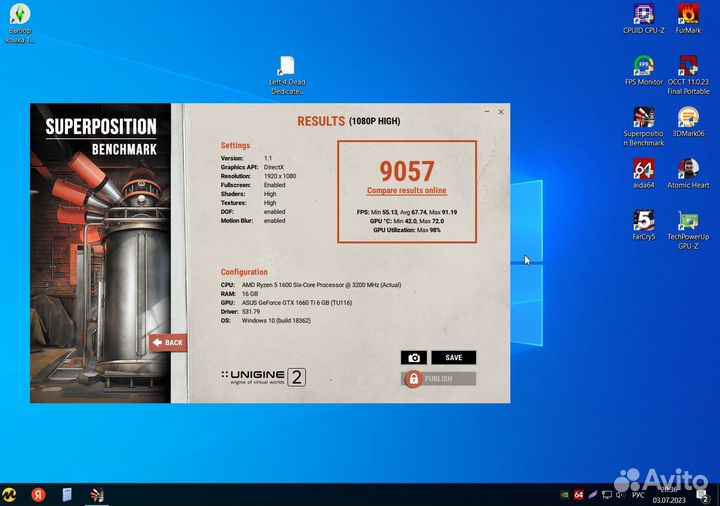Click the resolution value 1920 x 1080
Image resolution: width=720 pixels, height=506 pixels.
(x=280, y=176)
